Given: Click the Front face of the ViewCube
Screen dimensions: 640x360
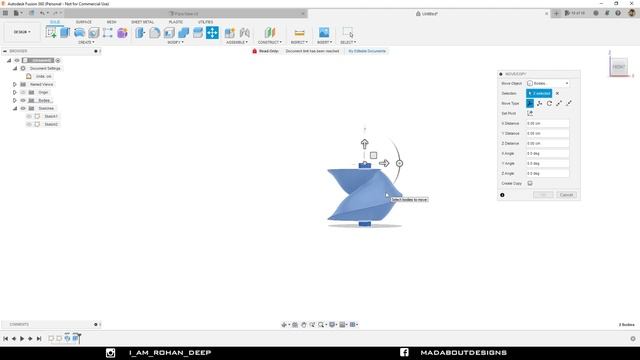Looking at the screenshot, I should (619, 67).
